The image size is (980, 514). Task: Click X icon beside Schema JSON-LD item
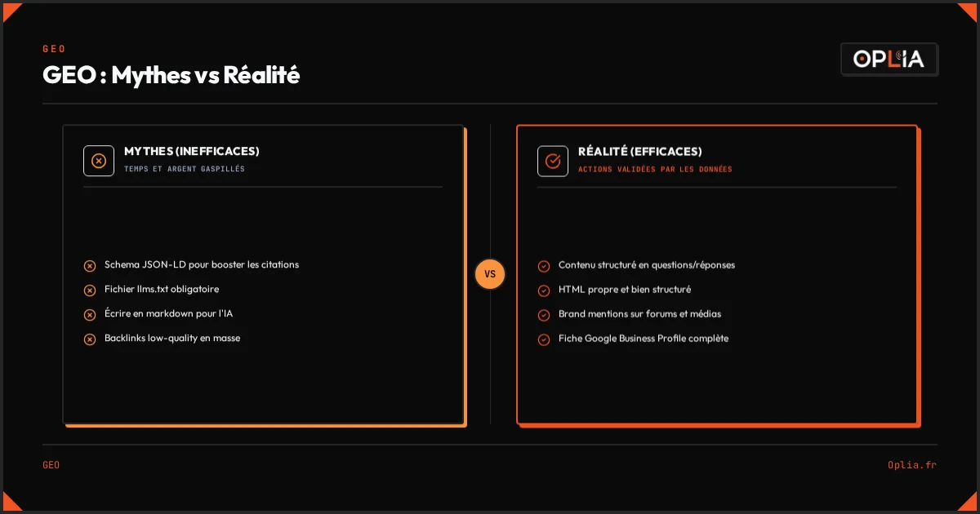[90, 266]
